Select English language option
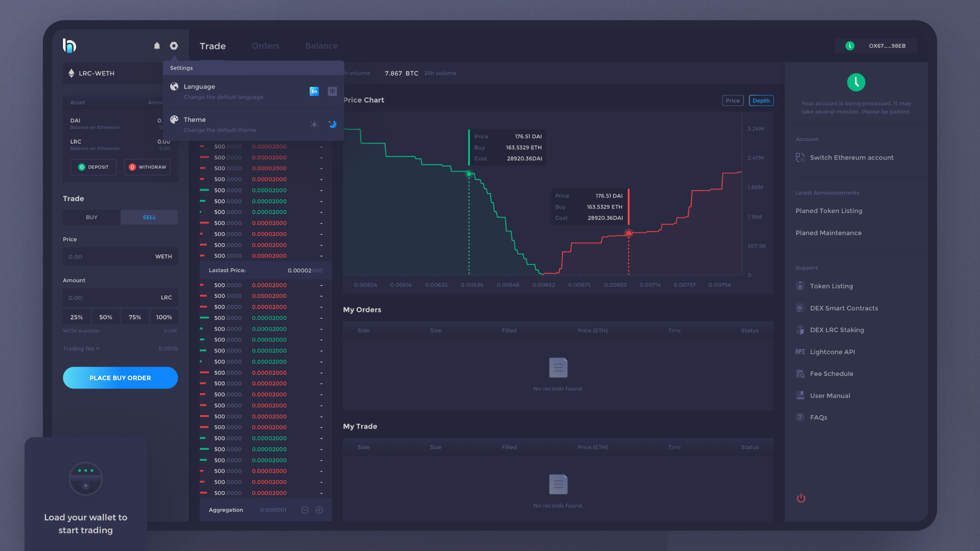Image resolution: width=980 pixels, height=551 pixels. (x=314, y=91)
